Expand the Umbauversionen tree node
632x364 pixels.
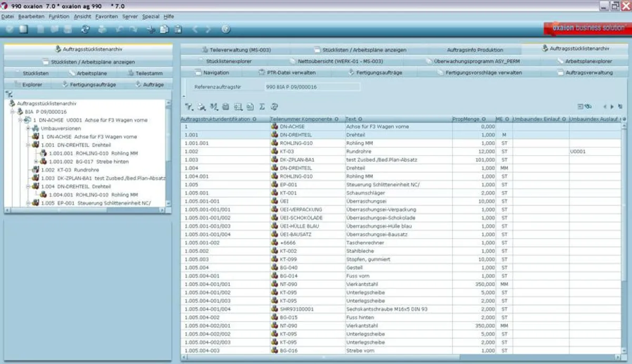pyautogui.click(x=27, y=129)
